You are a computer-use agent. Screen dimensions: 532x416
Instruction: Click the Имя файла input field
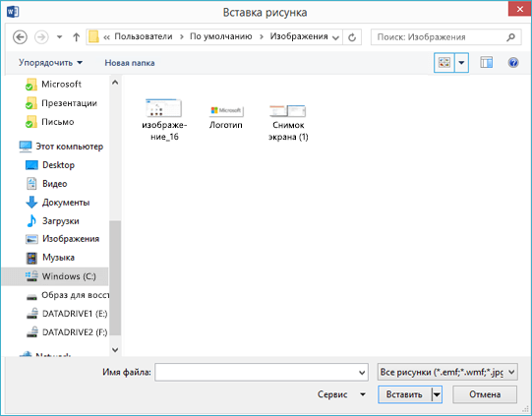point(262,372)
